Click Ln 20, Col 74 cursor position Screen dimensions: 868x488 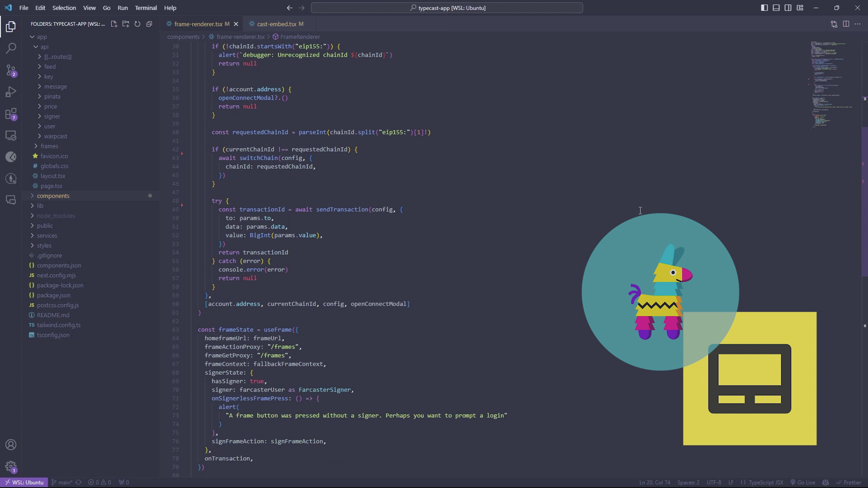click(x=655, y=482)
